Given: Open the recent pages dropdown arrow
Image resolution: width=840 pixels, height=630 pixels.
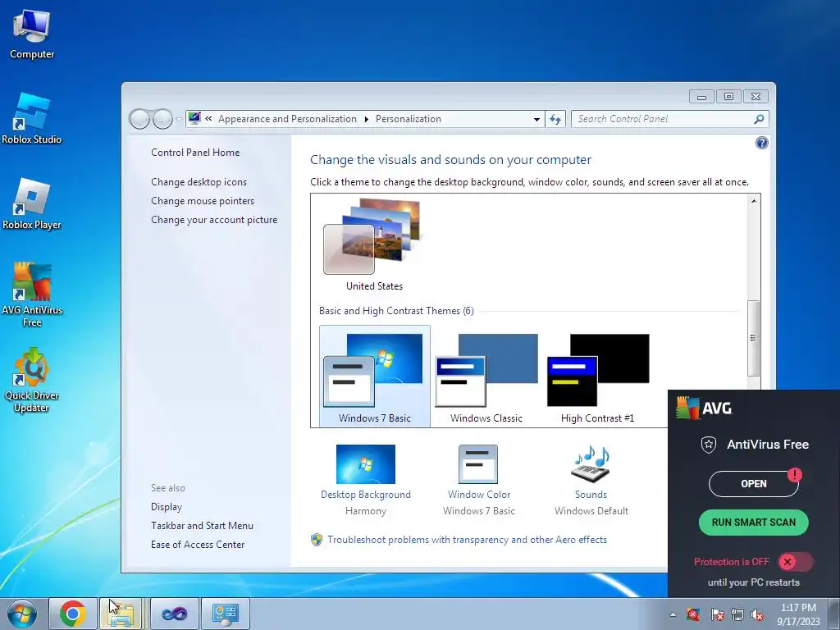Looking at the screenshot, I should pyautogui.click(x=179, y=120).
